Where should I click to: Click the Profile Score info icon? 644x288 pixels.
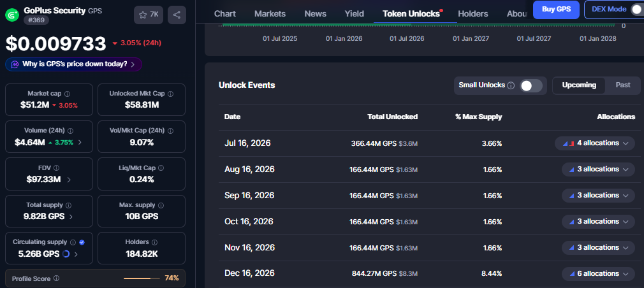tap(56, 278)
